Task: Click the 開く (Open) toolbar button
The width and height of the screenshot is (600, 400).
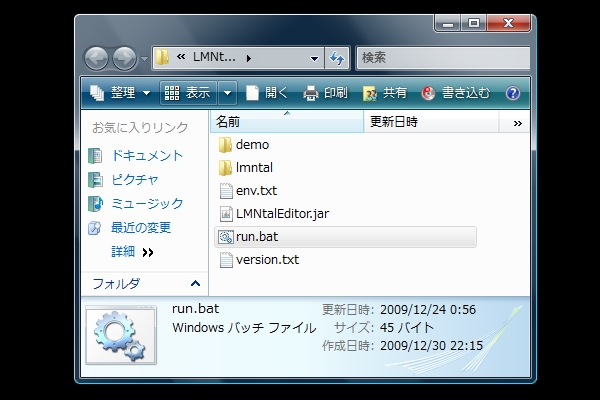Action: (267, 93)
